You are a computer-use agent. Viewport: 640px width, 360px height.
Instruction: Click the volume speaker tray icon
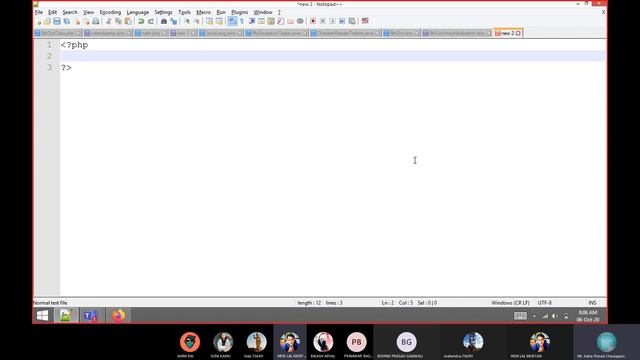coord(555,316)
